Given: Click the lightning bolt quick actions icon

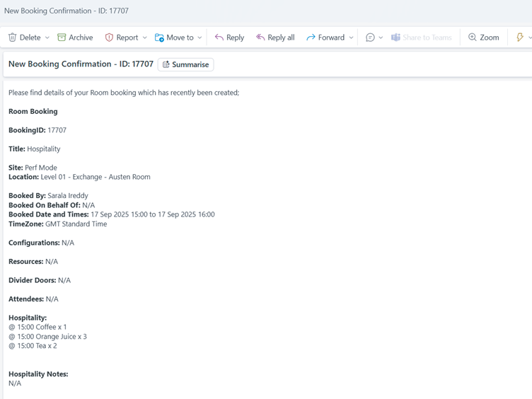Looking at the screenshot, I should point(520,37).
